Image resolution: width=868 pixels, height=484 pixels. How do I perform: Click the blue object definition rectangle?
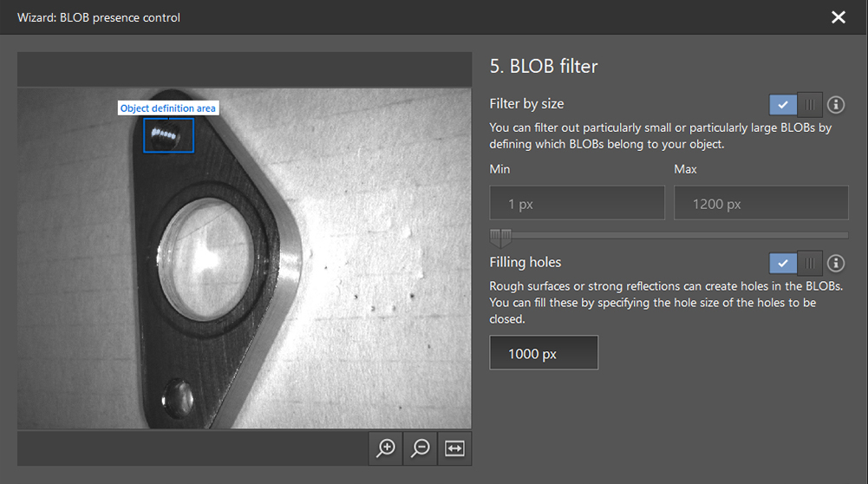(168, 134)
